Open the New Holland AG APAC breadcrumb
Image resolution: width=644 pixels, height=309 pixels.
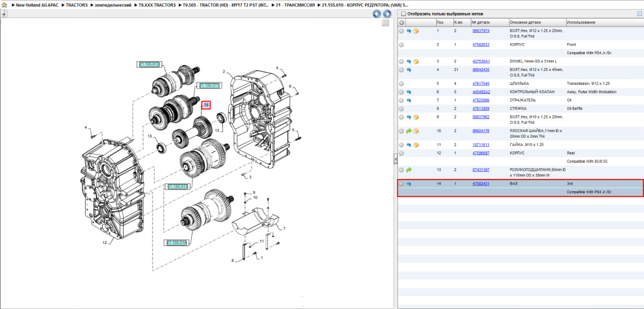click(x=38, y=5)
